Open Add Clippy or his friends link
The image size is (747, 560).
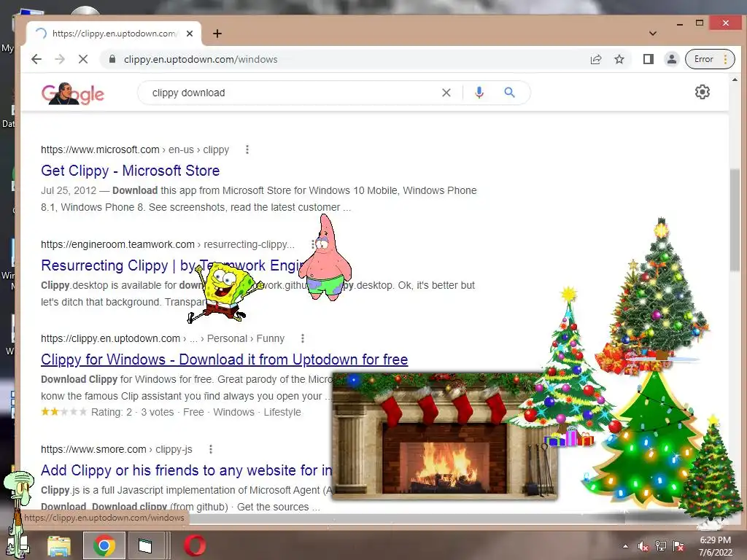(x=186, y=470)
